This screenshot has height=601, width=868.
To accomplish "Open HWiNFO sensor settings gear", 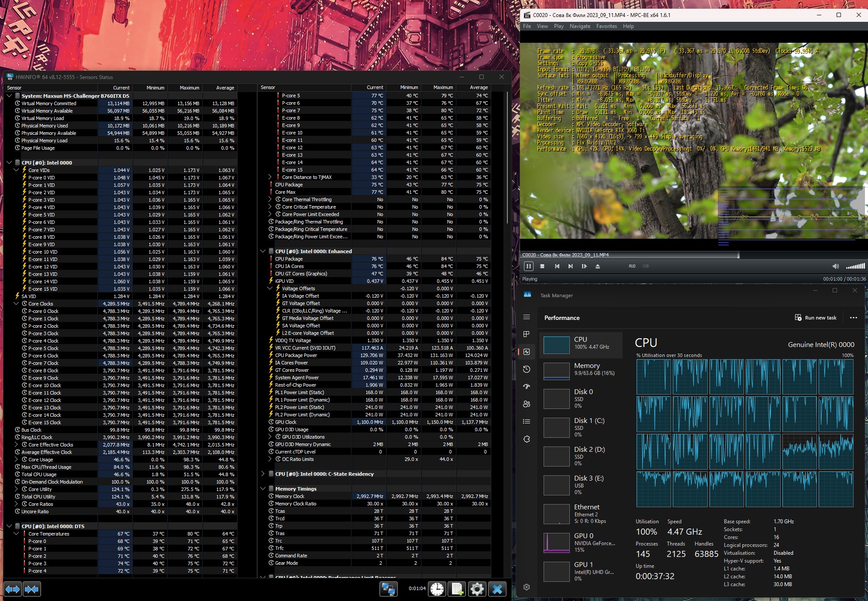I will [x=477, y=589].
